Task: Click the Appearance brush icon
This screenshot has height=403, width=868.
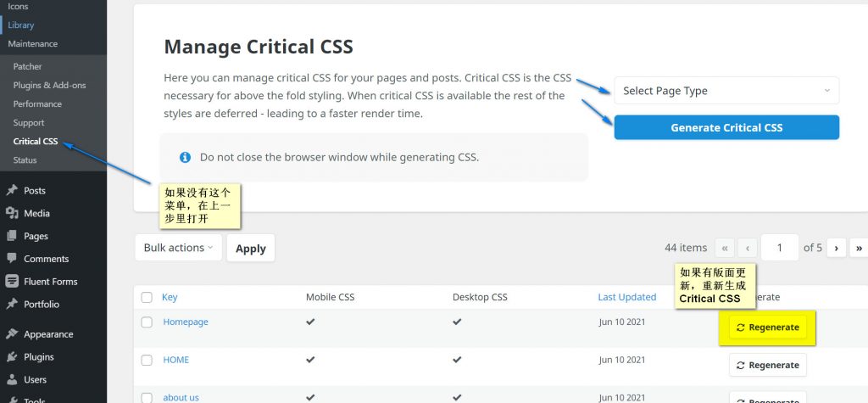Action: pyautogui.click(x=12, y=334)
